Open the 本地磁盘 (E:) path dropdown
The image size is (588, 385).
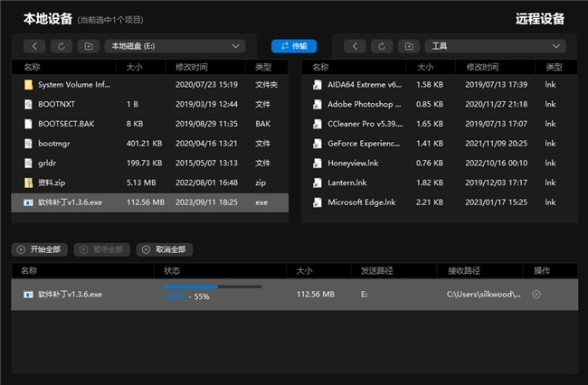(x=175, y=46)
